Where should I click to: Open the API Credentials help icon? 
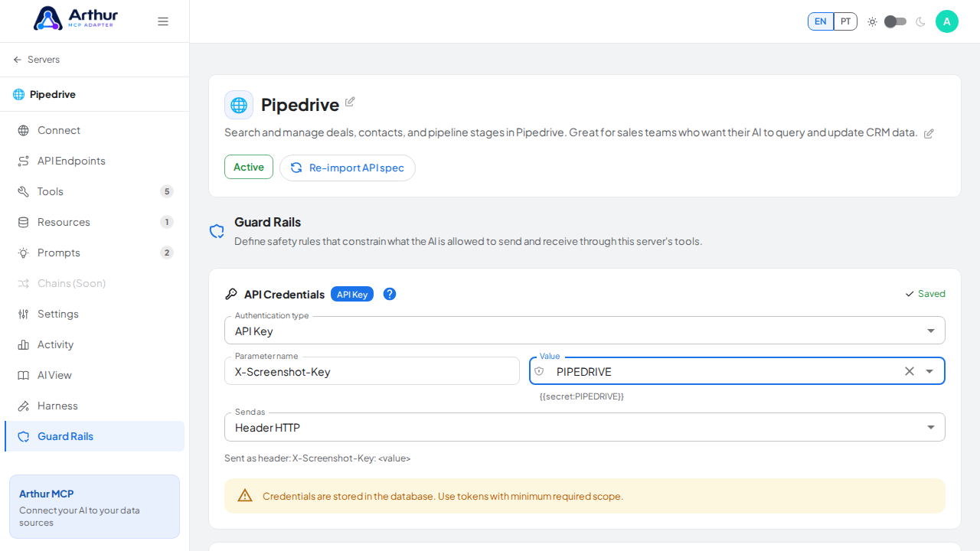pos(390,294)
